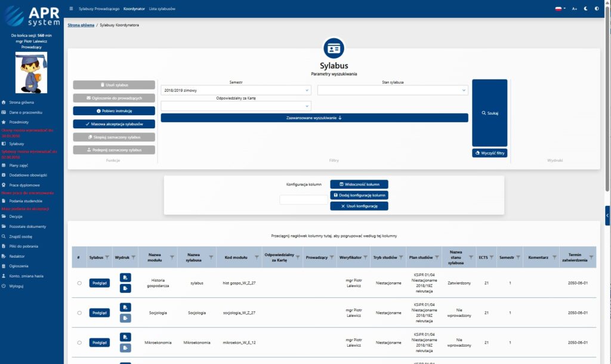
Task: Open the Semestr dropdown showing 2018/2019 zimowy
Action: tap(236, 90)
